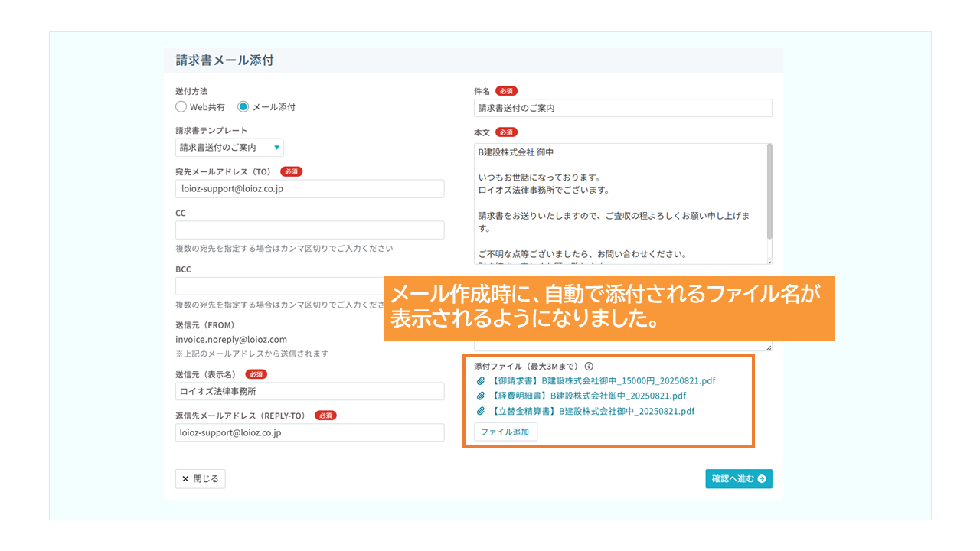Open 【御請求書】B建設株式会社御中_15000円 pdf link
The width and height of the screenshot is (980, 551).
coord(603,380)
